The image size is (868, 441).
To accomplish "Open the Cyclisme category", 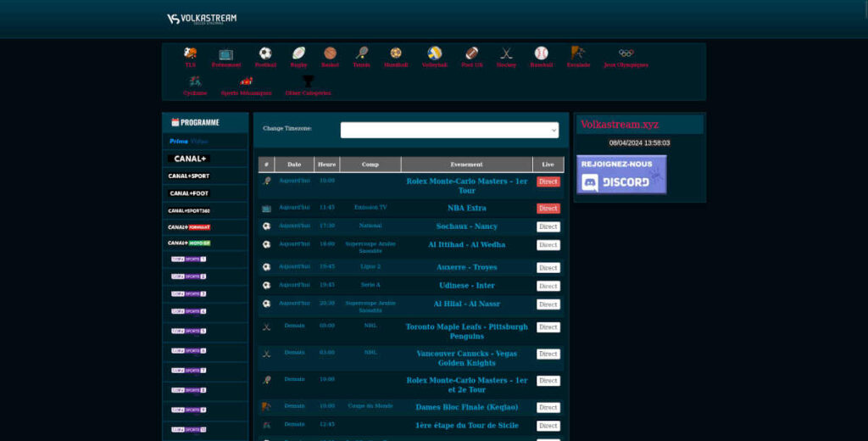I will (x=195, y=81).
